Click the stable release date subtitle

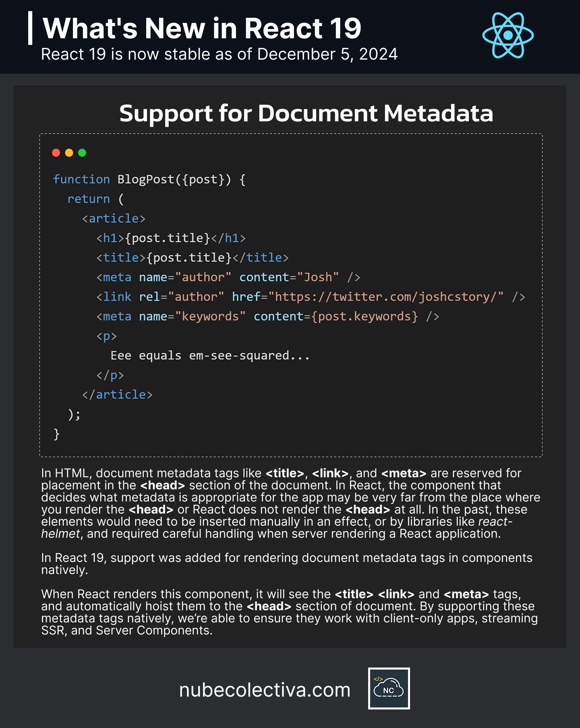tap(220, 54)
